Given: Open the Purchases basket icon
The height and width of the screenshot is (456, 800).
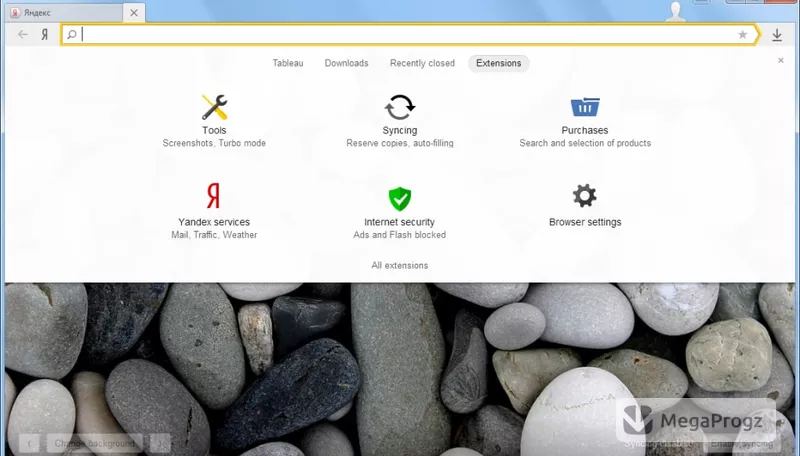Looking at the screenshot, I should [x=585, y=107].
